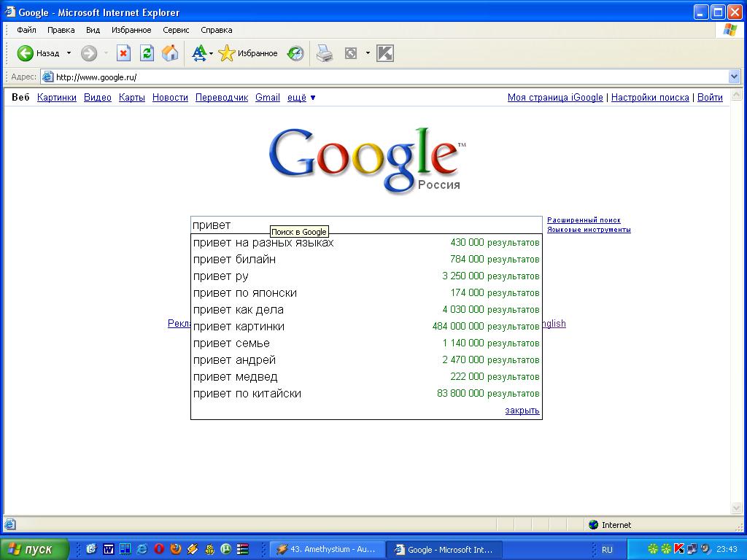Viewport: 747px width, 560px height.
Task: Switch to '43. Amethystium' taskbar window
Action: click(x=328, y=550)
